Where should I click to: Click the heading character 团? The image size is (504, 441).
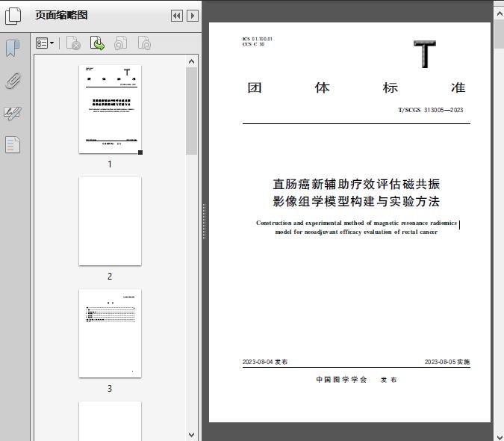click(255, 87)
